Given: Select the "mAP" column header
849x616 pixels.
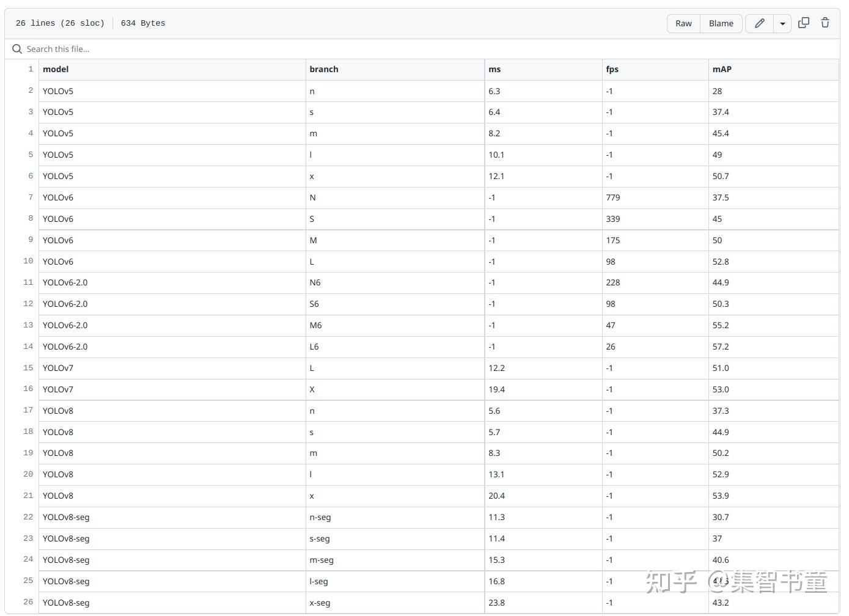Looking at the screenshot, I should pyautogui.click(x=722, y=69).
